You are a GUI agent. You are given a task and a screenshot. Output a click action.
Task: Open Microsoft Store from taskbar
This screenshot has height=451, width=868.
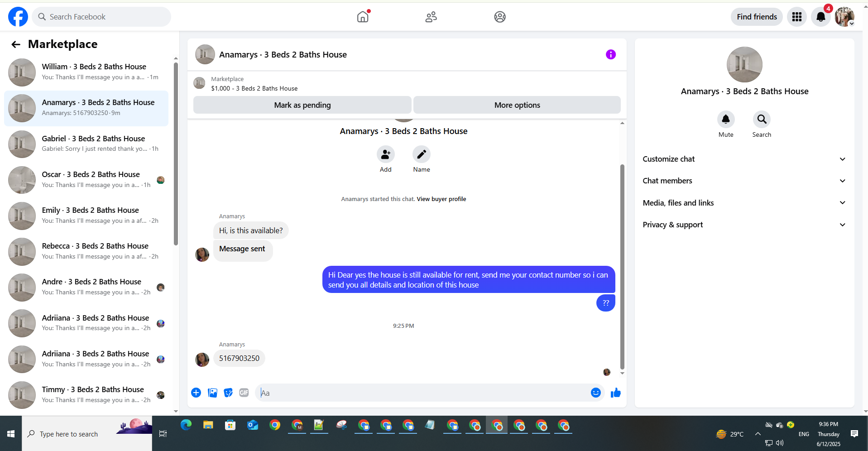click(x=230, y=425)
